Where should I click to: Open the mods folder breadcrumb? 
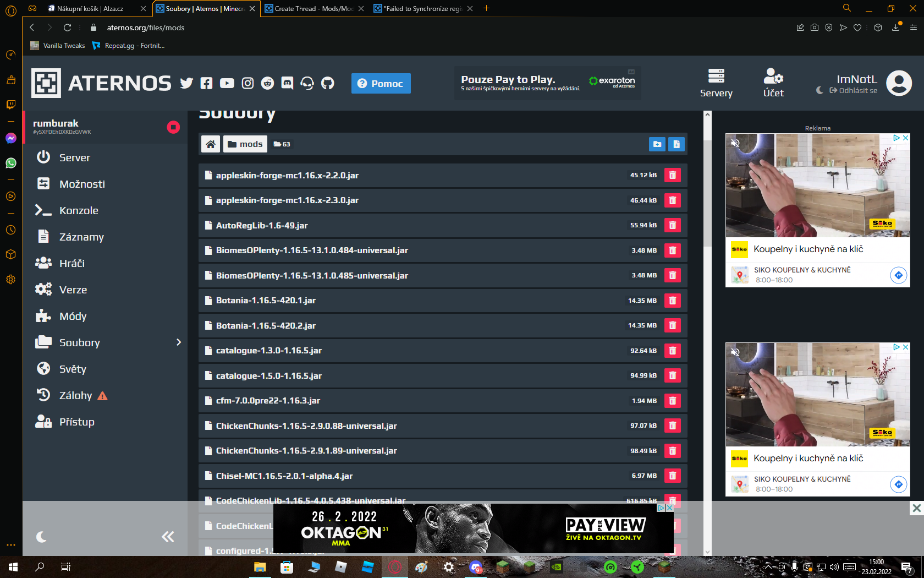245,144
